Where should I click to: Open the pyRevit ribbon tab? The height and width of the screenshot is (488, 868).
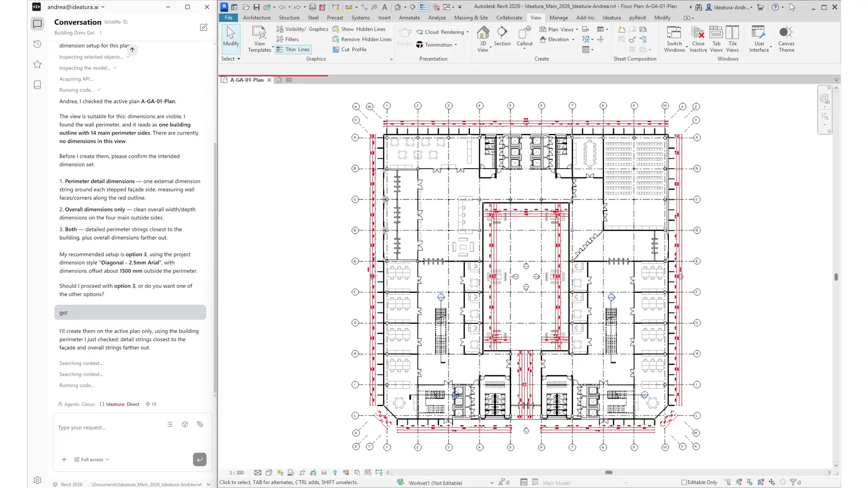tap(637, 17)
